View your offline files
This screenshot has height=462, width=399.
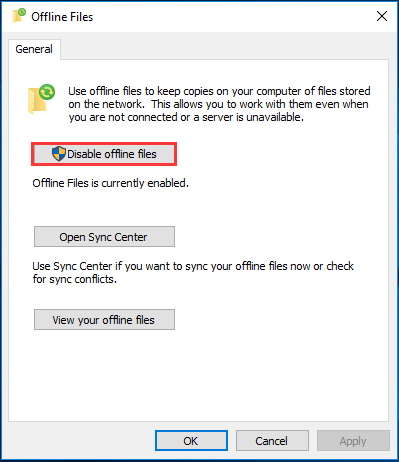tap(104, 320)
